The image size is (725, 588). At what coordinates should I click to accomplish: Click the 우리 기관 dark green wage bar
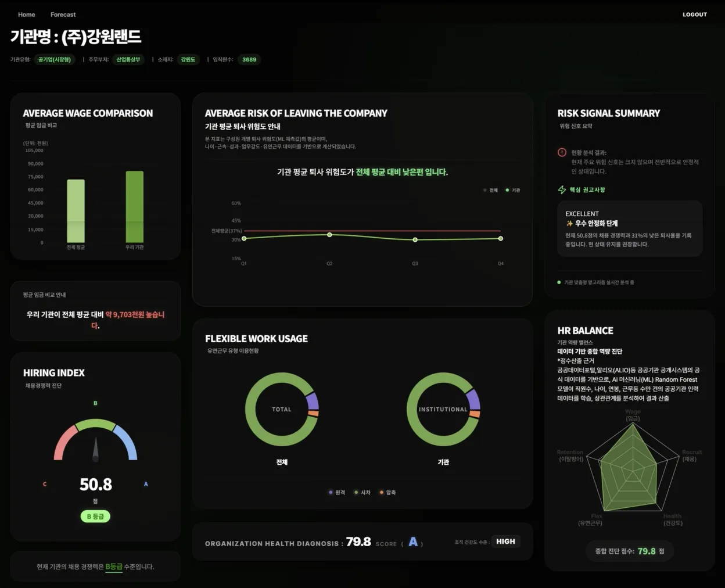click(134, 207)
